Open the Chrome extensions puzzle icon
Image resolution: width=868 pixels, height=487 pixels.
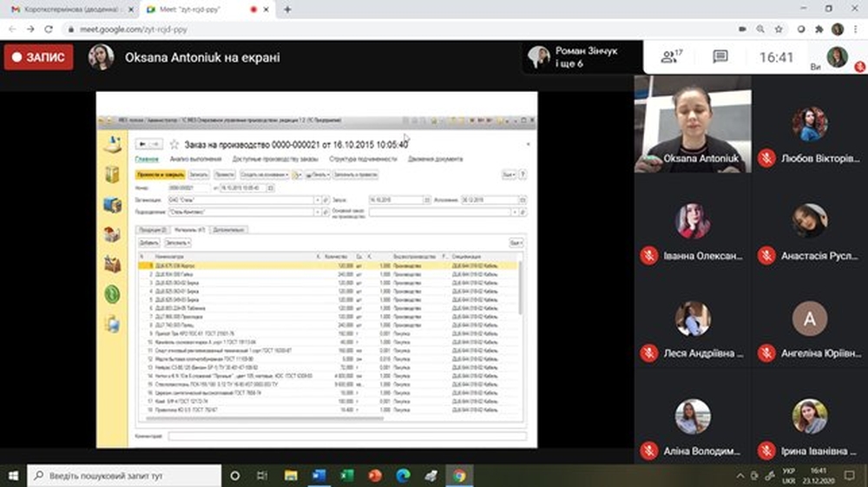pyautogui.click(x=819, y=29)
